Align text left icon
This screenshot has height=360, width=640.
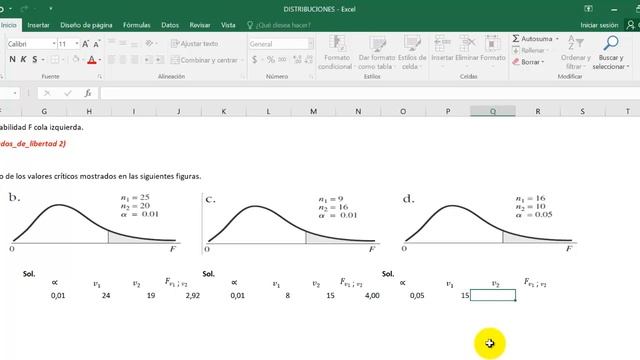pyautogui.click(x=111, y=60)
